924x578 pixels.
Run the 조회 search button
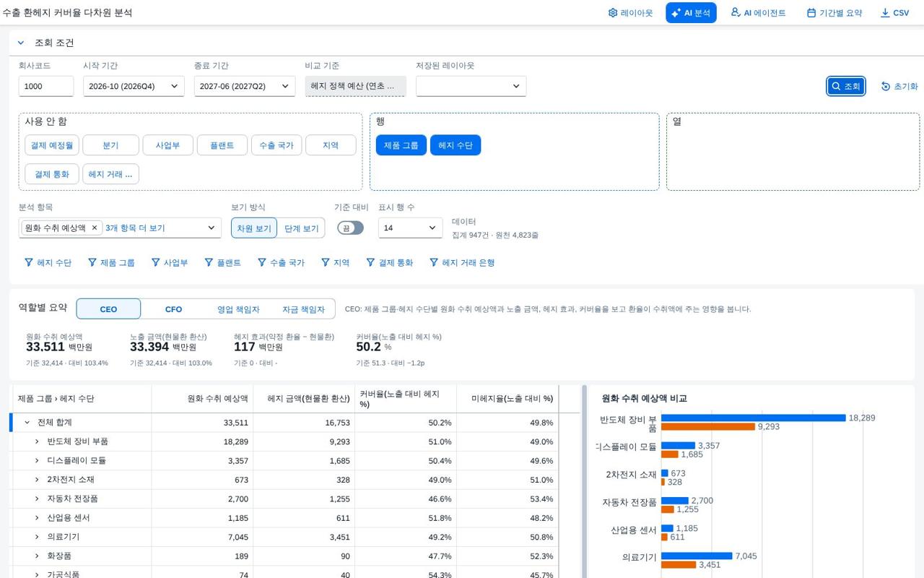(x=846, y=86)
